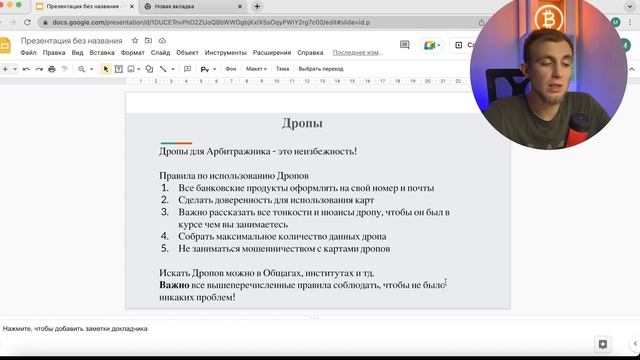This screenshot has height=360, width=640.
Task: Open the Инструменты menu
Action: coord(226,53)
